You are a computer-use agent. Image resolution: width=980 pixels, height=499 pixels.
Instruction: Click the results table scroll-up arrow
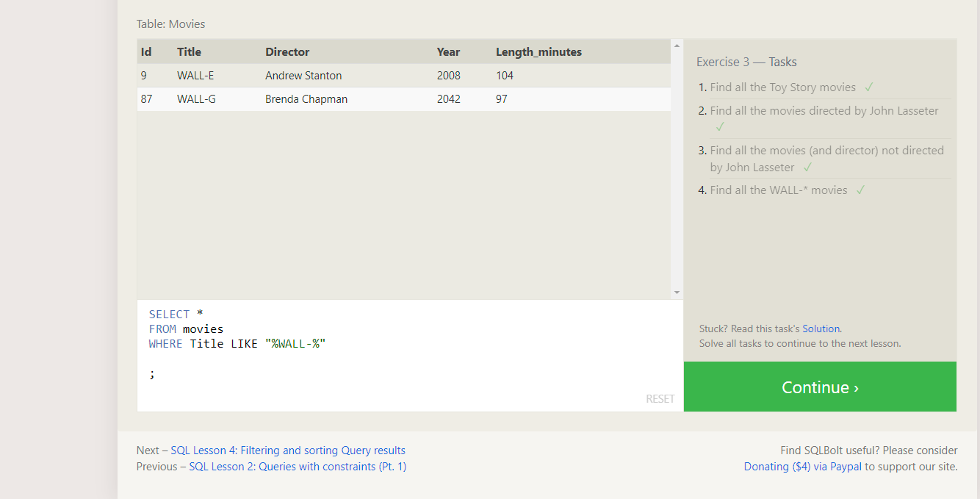[x=677, y=46]
